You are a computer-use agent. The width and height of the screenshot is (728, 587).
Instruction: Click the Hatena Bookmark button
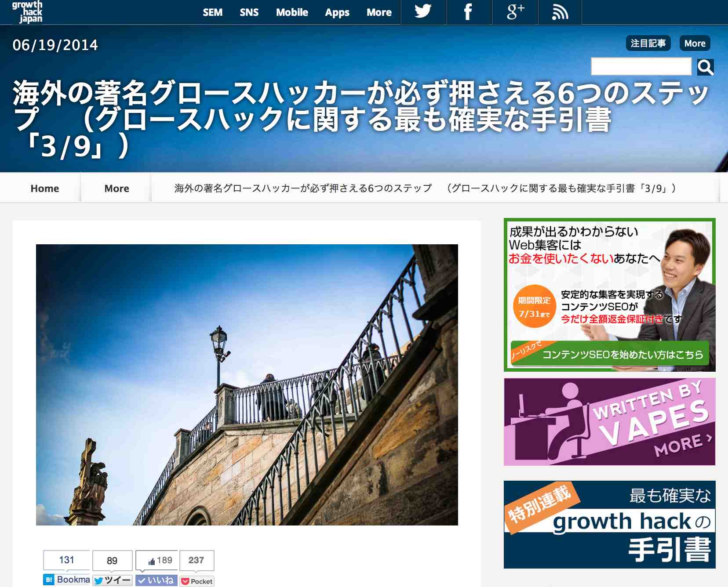pyautogui.click(x=67, y=580)
